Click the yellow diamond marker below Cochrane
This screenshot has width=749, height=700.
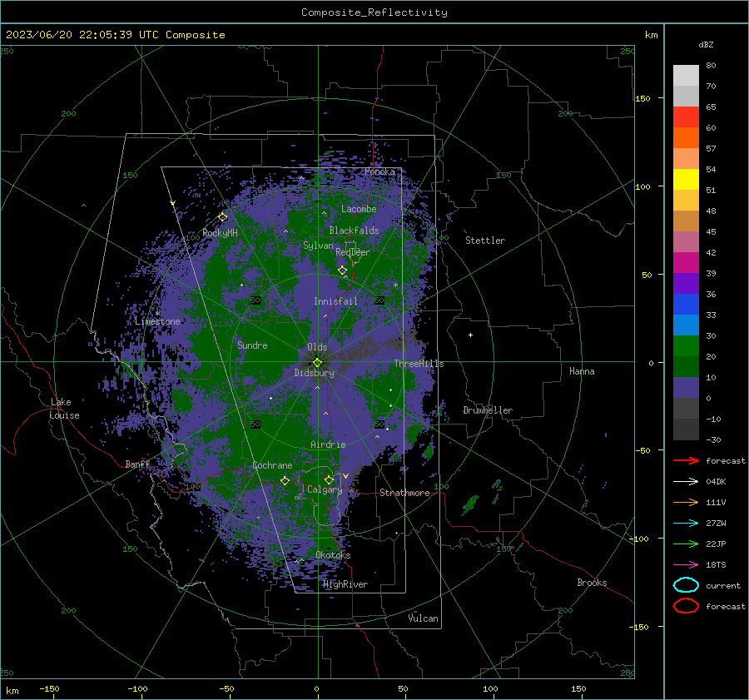point(285,480)
